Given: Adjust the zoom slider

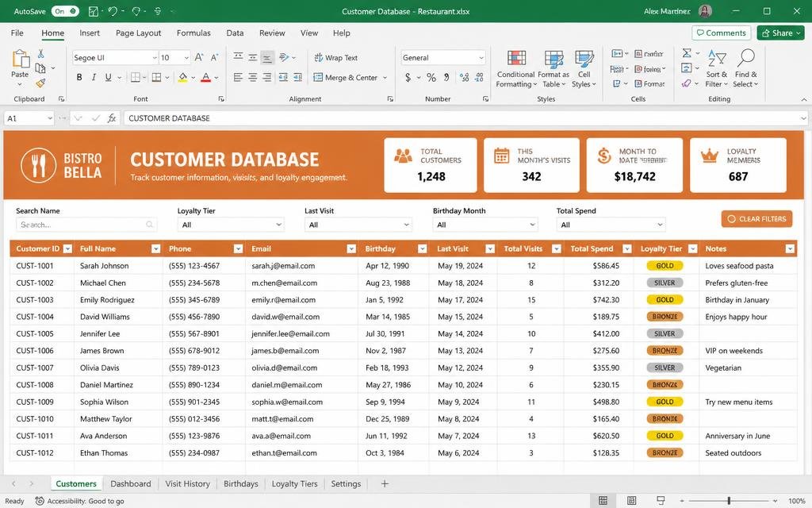Looking at the screenshot, I should pos(729,501).
